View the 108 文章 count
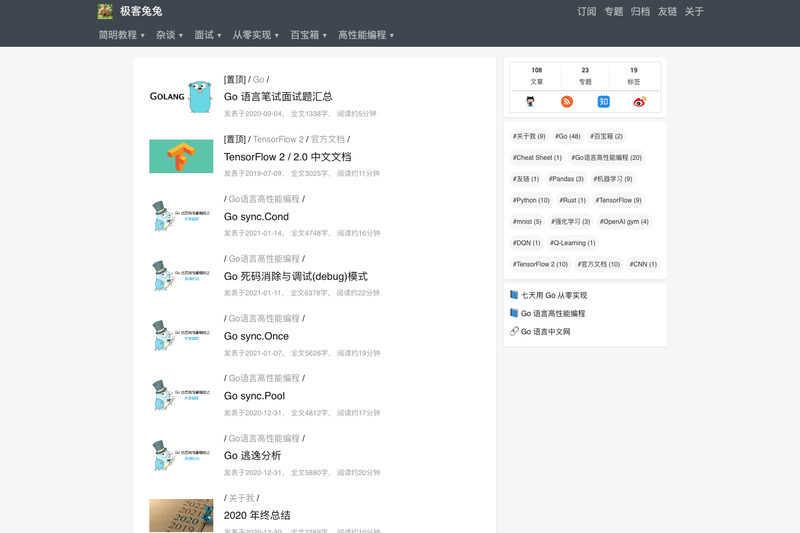 click(x=536, y=75)
